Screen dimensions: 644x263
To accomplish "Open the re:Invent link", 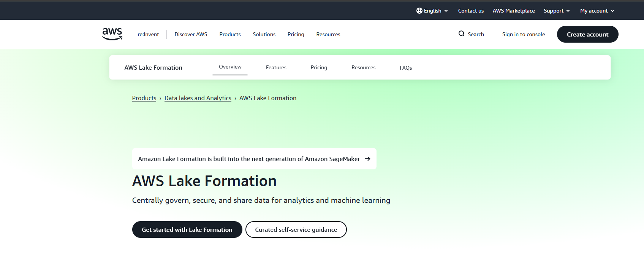I will point(148,34).
